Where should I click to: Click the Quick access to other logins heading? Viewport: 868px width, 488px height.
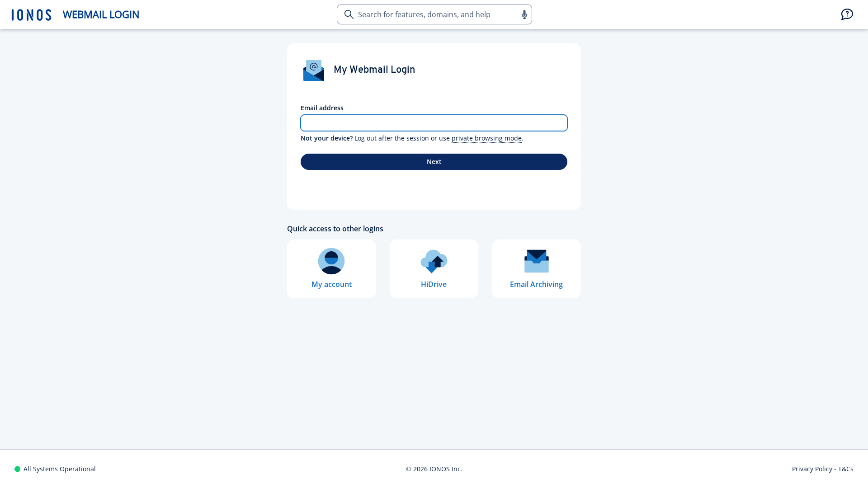pos(335,229)
